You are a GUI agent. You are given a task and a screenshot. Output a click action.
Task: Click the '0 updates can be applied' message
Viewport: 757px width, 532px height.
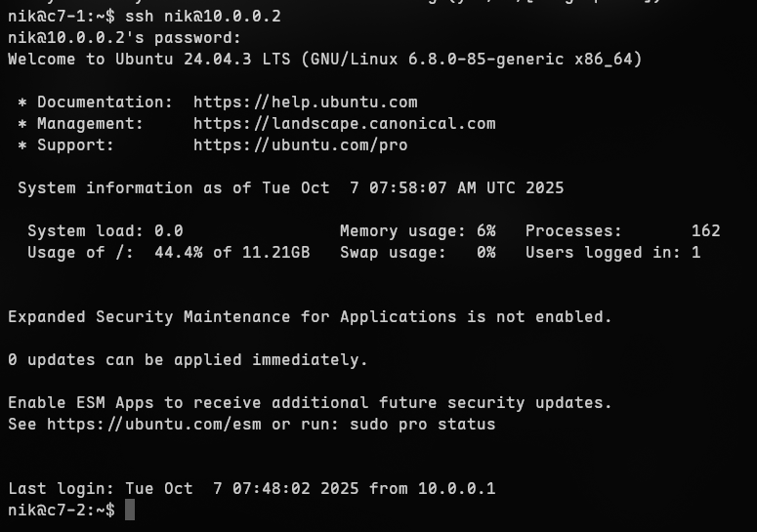coord(188,360)
